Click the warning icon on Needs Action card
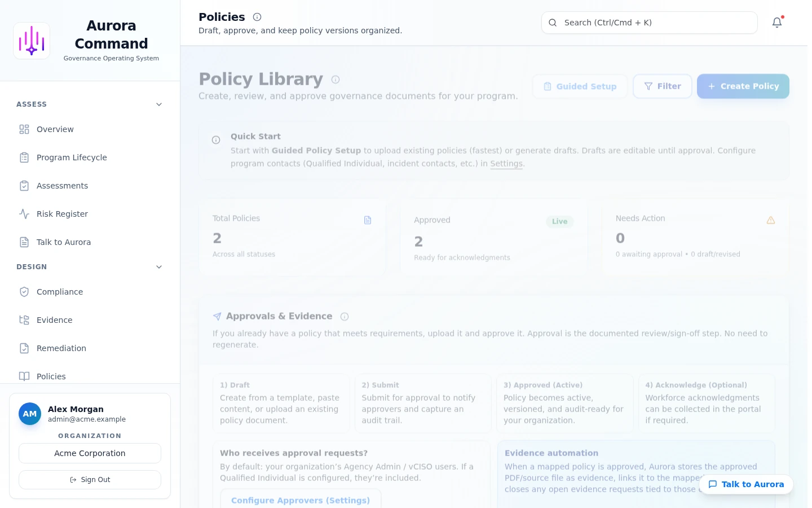The width and height of the screenshot is (812, 508). tap(771, 220)
